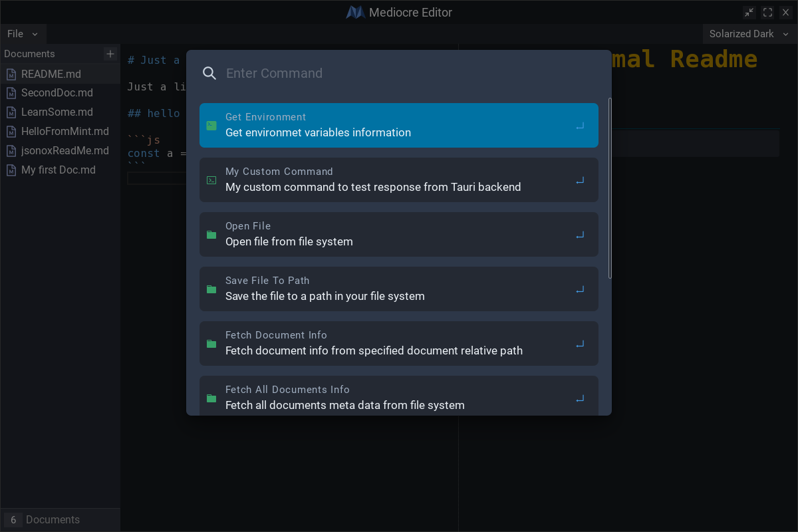Image resolution: width=798 pixels, height=532 pixels.
Task: Select the Open File command
Action: tap(399, 234)
